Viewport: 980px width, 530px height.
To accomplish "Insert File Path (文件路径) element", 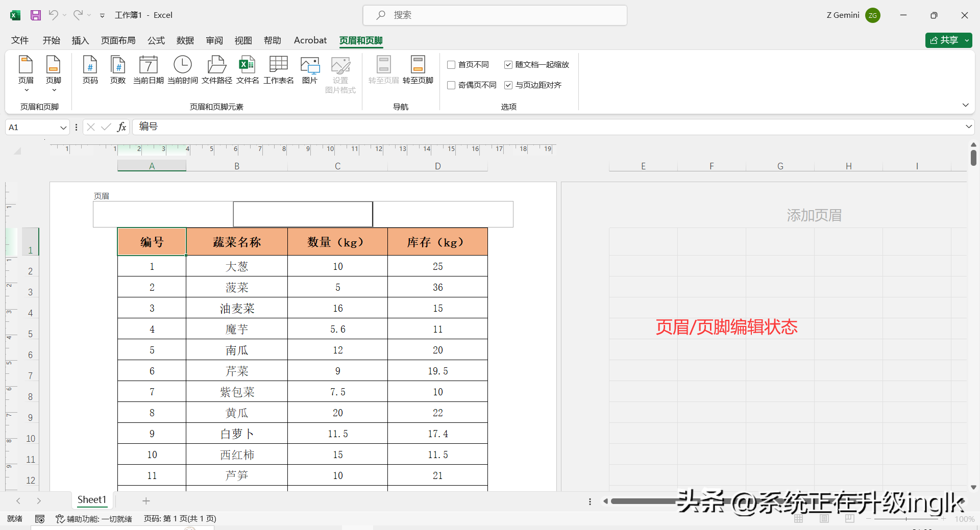I will pyautogui.click(x=217, y=70).
